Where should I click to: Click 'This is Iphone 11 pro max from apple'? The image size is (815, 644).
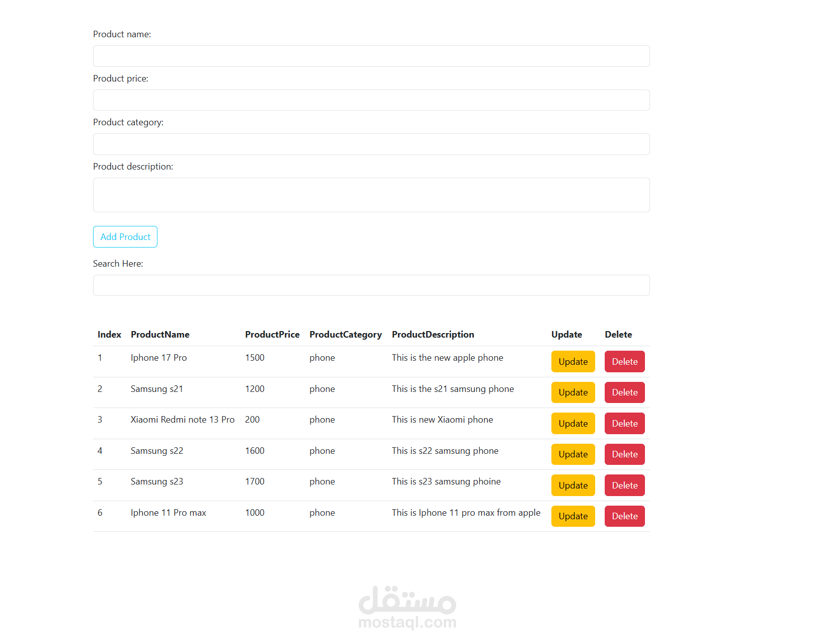[466, 513]
